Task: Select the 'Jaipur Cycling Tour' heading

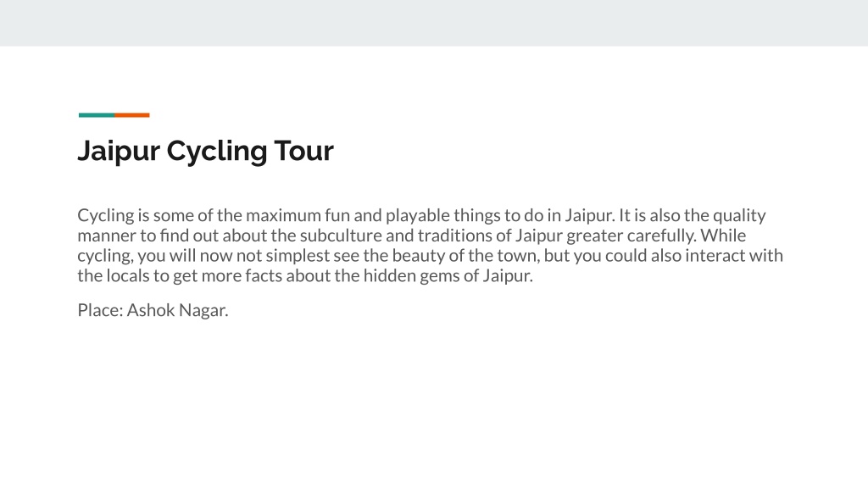Action: tap(205, 151)
